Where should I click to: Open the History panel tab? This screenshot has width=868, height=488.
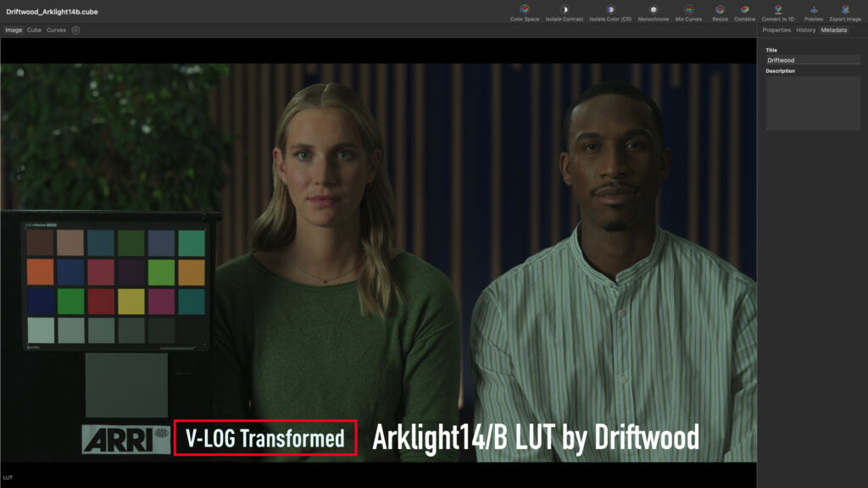[806, 30]
